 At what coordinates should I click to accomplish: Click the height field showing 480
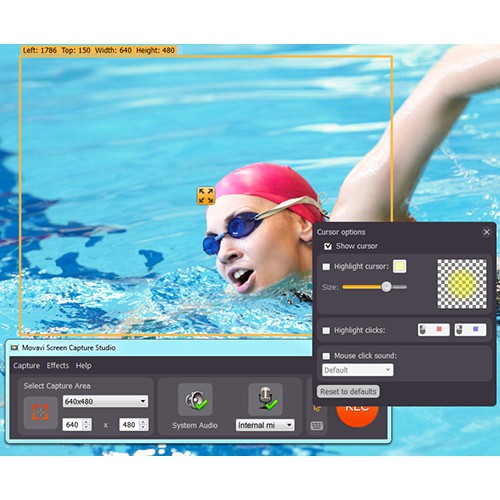(129, 425)
